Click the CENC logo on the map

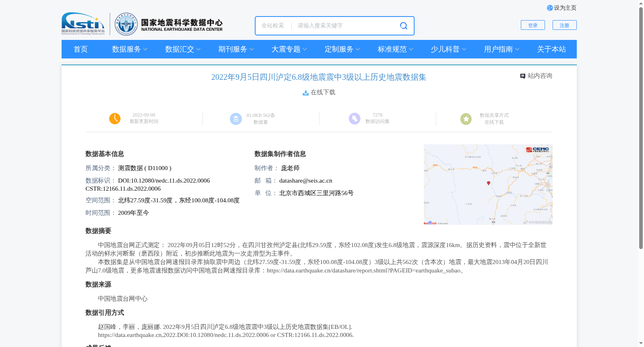[x=538, y=150]
